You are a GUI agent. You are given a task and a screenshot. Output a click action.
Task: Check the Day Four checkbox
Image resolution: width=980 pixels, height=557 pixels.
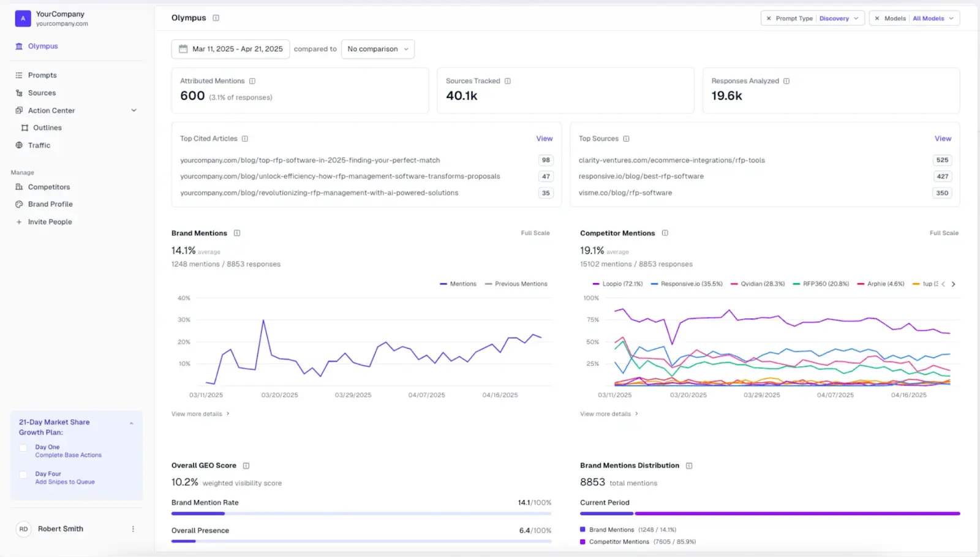[x=23, y=475]
